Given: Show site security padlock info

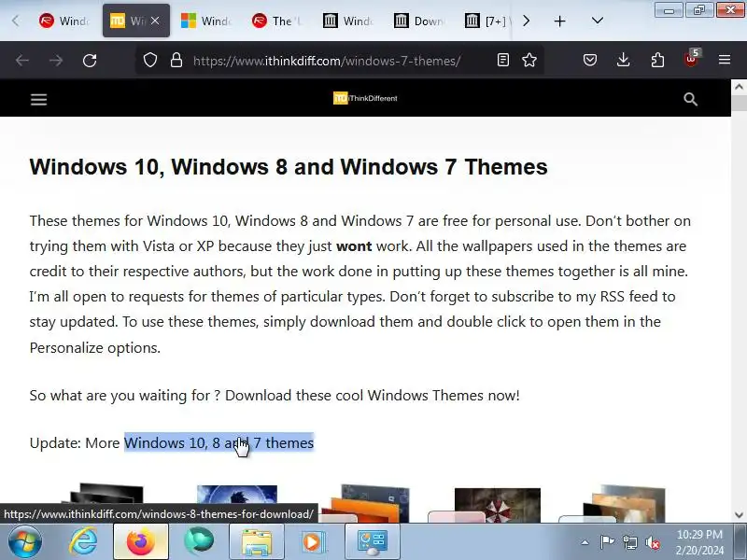Looking at the screenshot, I should [x=176, y=61].
